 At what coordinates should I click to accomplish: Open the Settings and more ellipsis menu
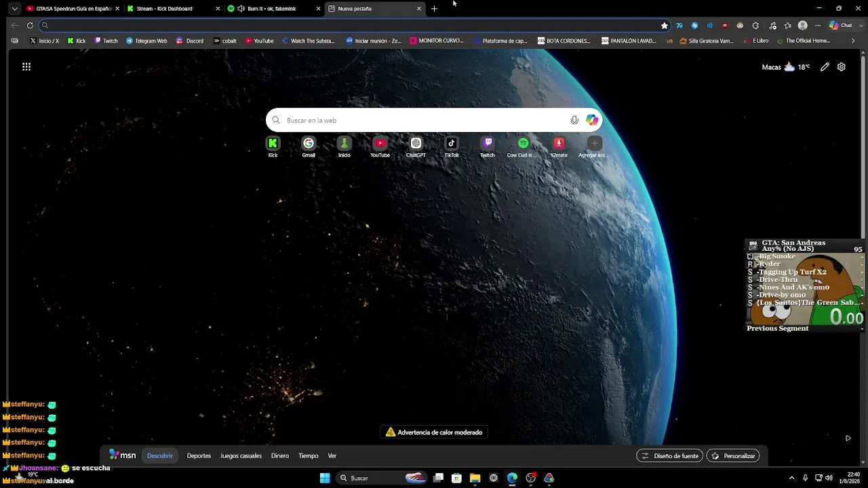click(x=818, y=26)
